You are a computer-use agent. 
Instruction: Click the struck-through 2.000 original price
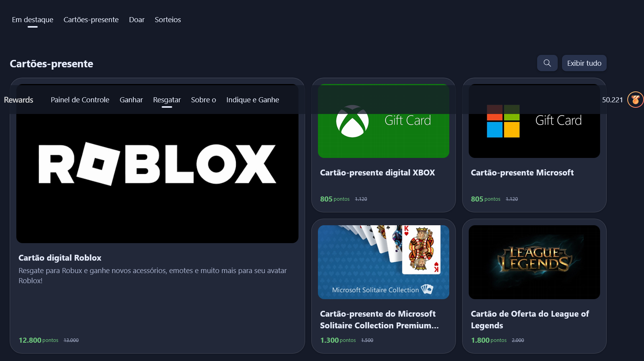(518, 340)
